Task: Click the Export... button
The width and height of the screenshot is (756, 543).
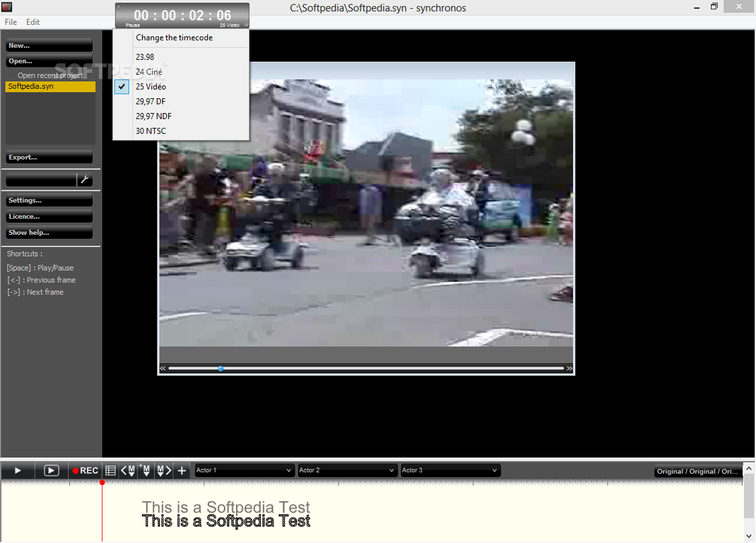Action: point(49,157)
